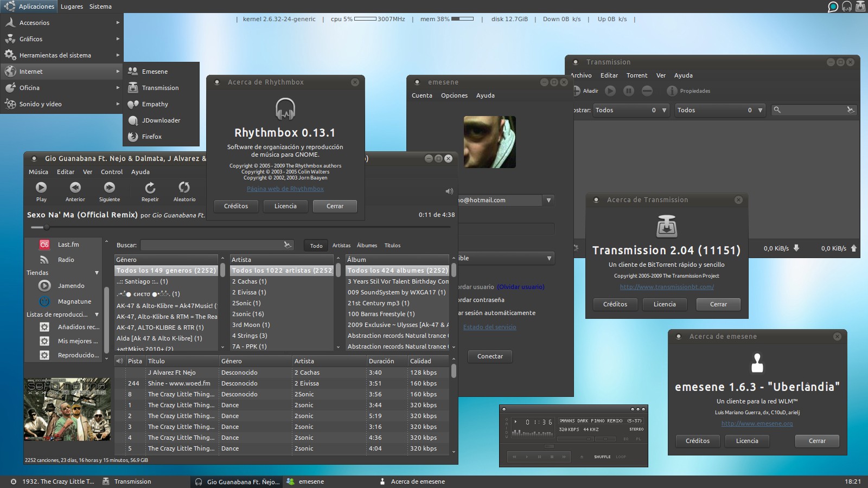Open the hotmail.com account dropdown in emesene
868x488 pixels.
(x=548, y=200)
